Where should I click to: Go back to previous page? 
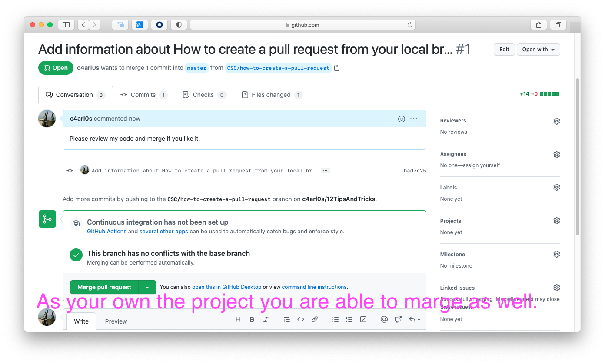tap(83, 25)
